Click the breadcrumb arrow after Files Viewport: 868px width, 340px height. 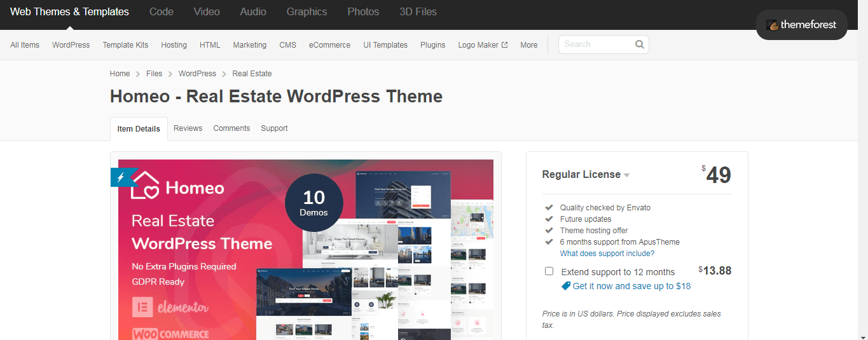tap(170, 74)
